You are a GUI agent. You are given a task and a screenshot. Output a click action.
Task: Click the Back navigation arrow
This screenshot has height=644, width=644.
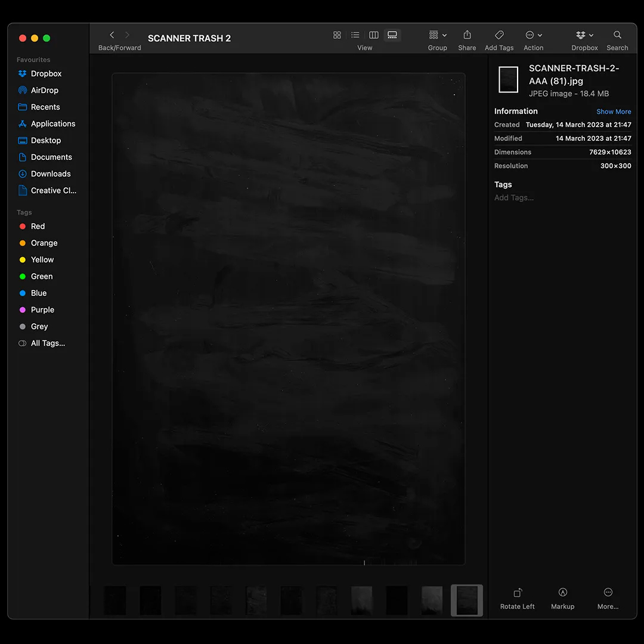112,35
